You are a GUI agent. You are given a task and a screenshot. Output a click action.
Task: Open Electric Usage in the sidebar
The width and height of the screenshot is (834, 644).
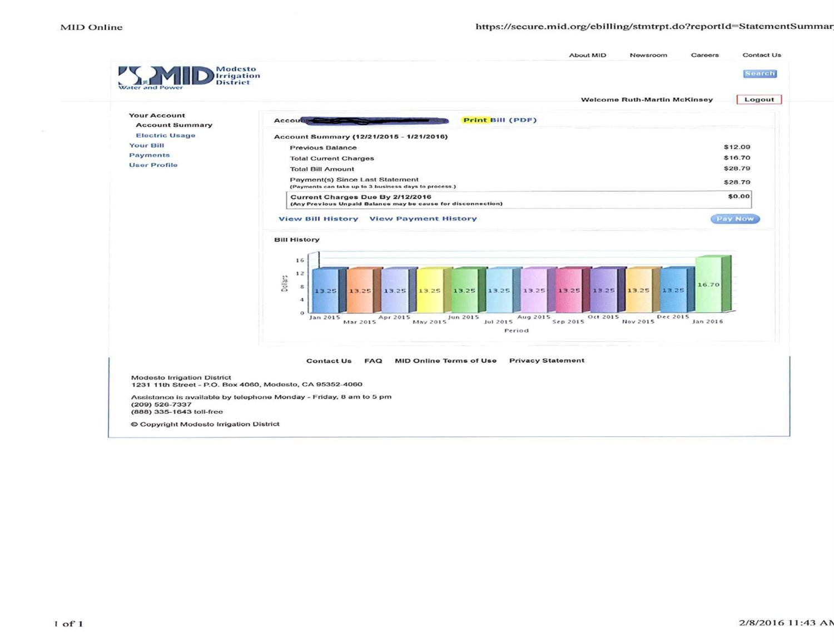tap(166, 135)
